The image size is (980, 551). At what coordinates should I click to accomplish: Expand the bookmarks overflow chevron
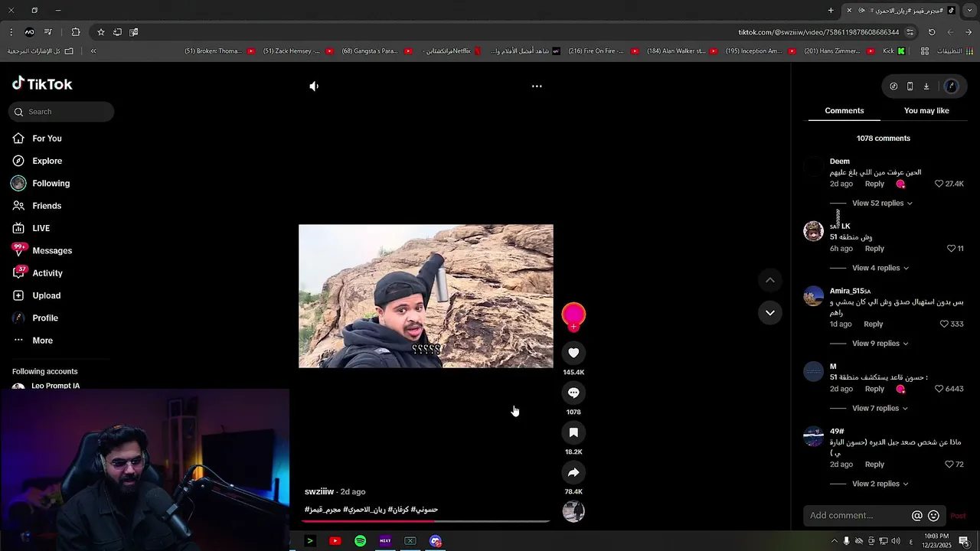coord(93,51)
